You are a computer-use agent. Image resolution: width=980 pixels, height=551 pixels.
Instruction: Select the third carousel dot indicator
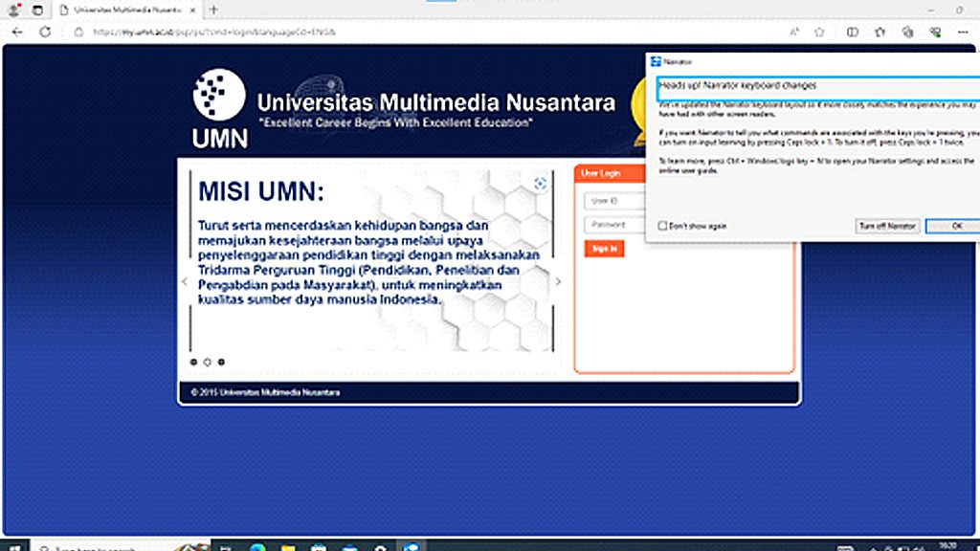pyautogui.click(x=221, y=362)
